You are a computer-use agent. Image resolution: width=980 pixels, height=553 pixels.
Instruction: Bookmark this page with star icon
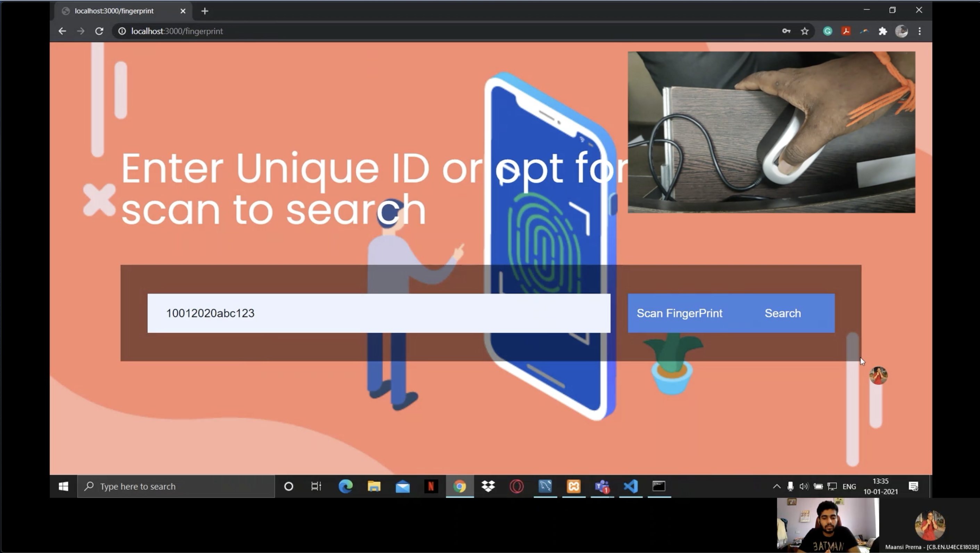pos(804,31)
